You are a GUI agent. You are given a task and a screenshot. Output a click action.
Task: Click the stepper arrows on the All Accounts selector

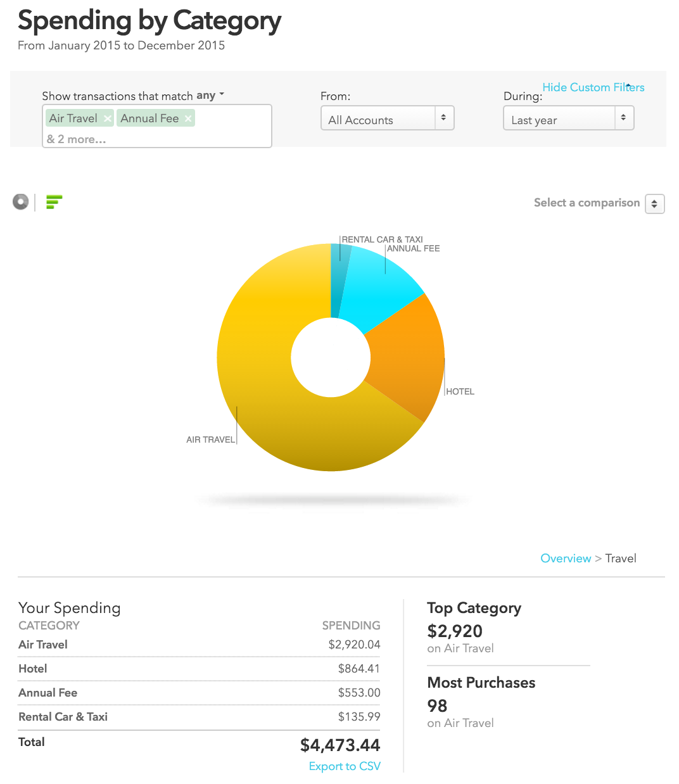point(444,118)
